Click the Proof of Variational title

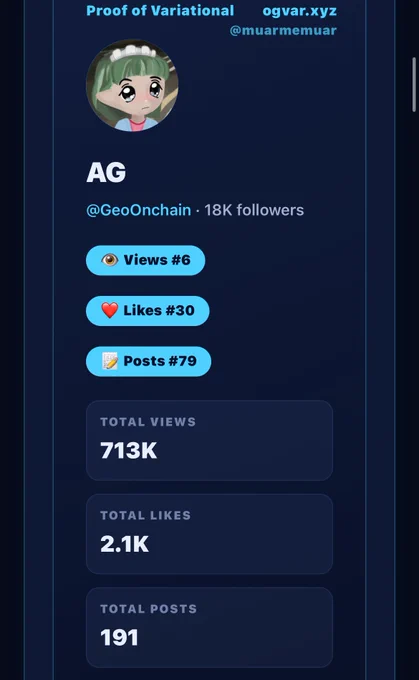point(160,10)
